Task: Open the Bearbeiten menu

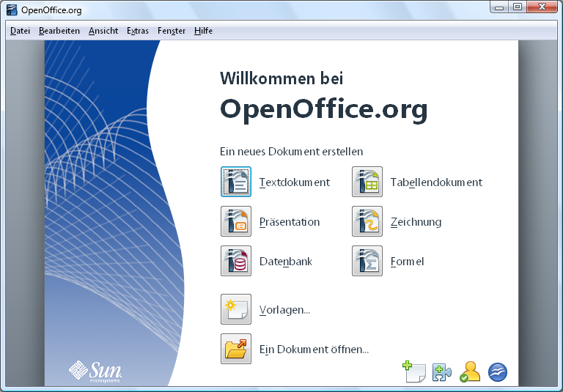Action: tap(59, 31)
